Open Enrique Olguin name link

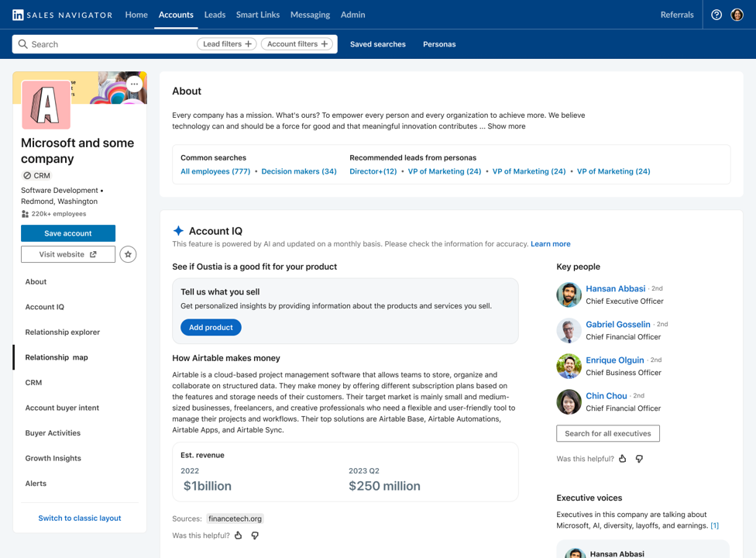(615, 360)
